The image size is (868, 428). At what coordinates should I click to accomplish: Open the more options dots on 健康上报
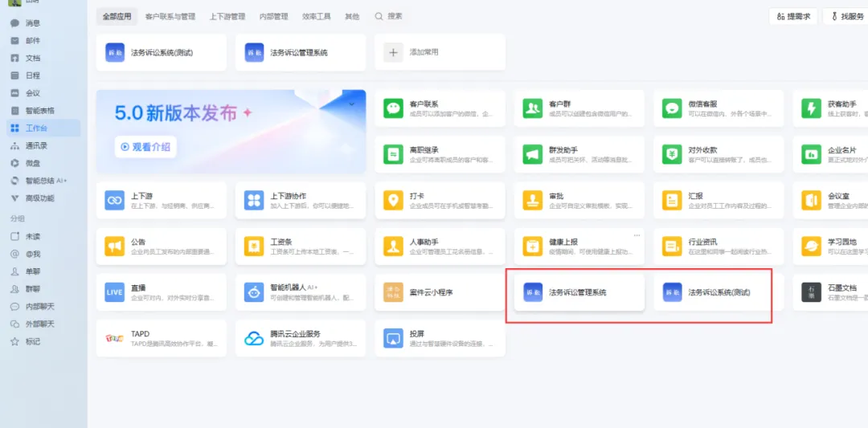pos(637,235)
